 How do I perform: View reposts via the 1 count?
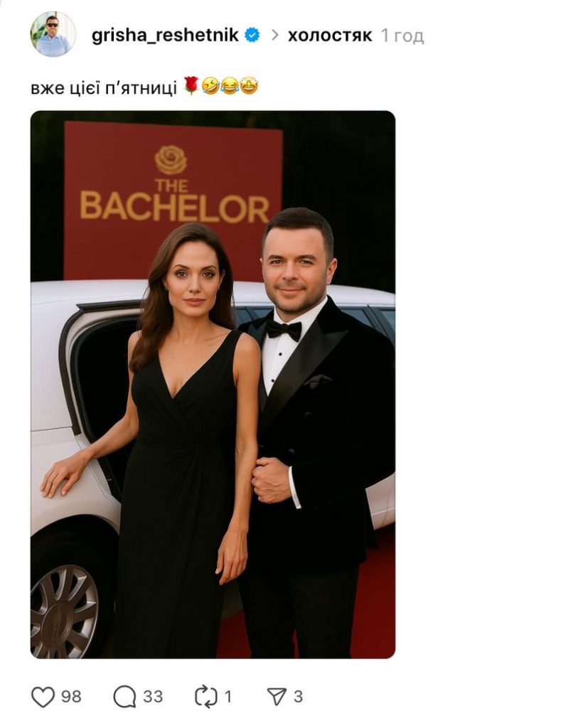[228, 697]
